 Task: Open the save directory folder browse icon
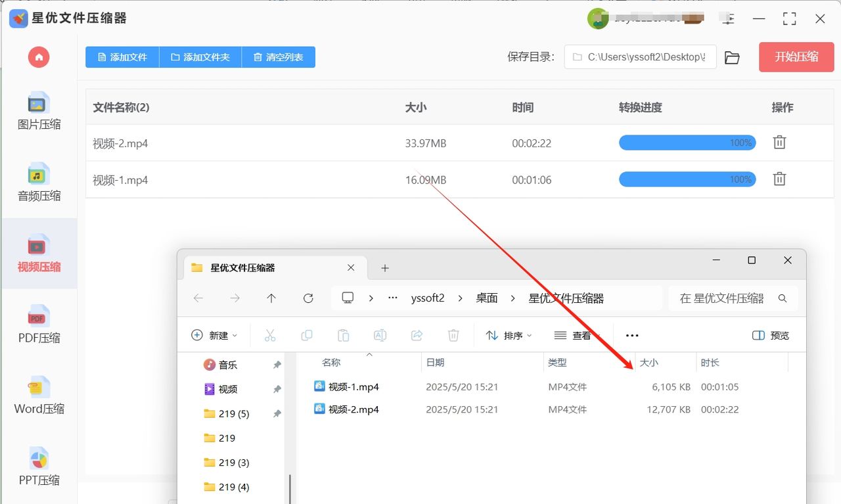point(732,58)
